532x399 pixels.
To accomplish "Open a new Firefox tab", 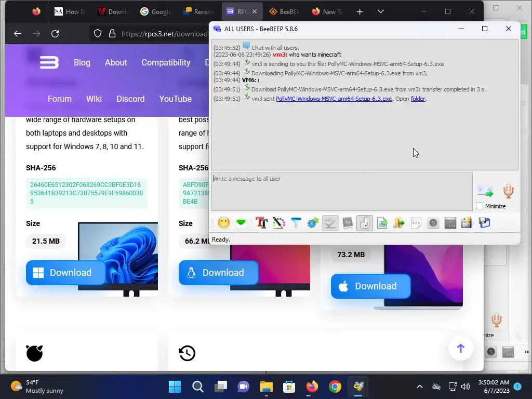I will click(x=360, y=12).
